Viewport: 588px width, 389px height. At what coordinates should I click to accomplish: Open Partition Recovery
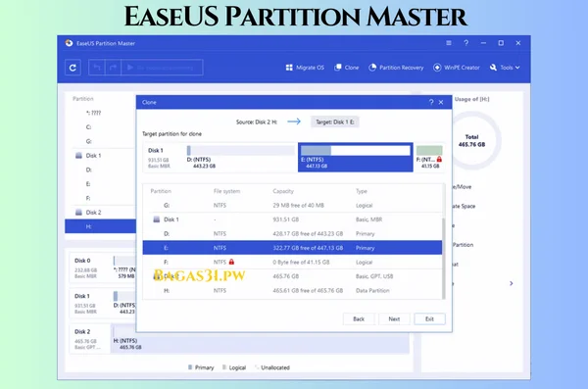tap(396, 68)
